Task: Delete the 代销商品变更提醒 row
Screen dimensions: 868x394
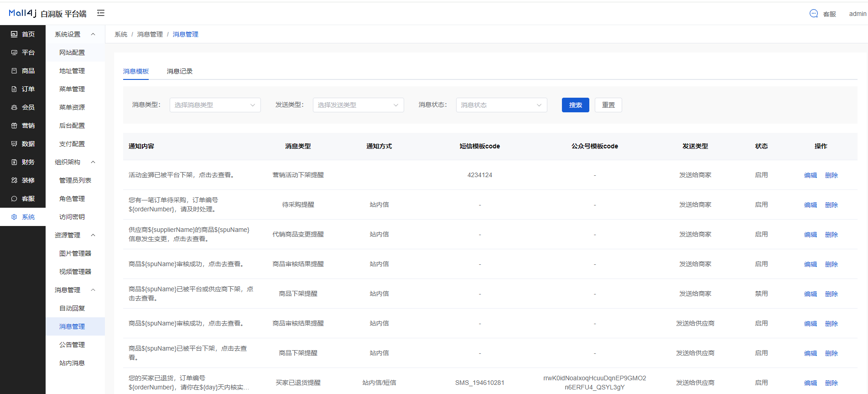Action: [x=832, y=235]
